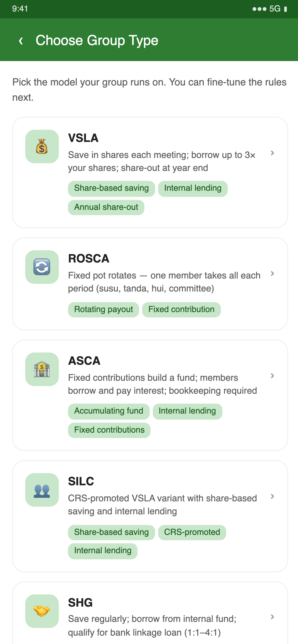Tap the SHG handshake icon

(x=42, y=611)
